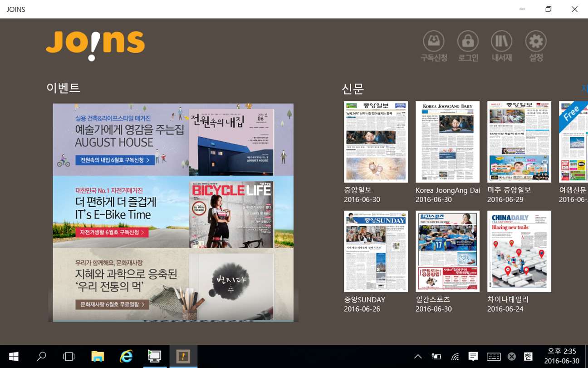Screen dimensions: 588x368
Task: Check the battery status tray icon
Action: tap(436, 357)
